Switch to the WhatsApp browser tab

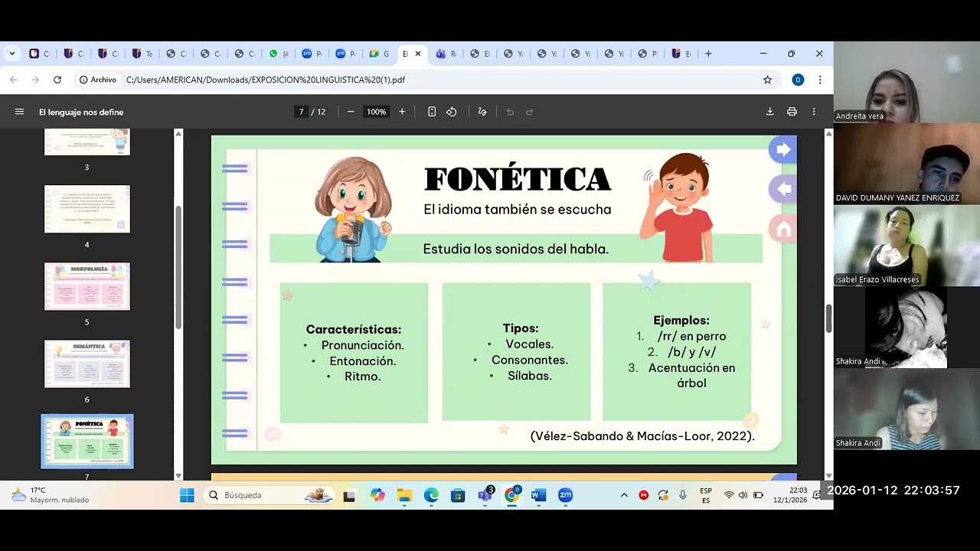(x=279, y=54)
